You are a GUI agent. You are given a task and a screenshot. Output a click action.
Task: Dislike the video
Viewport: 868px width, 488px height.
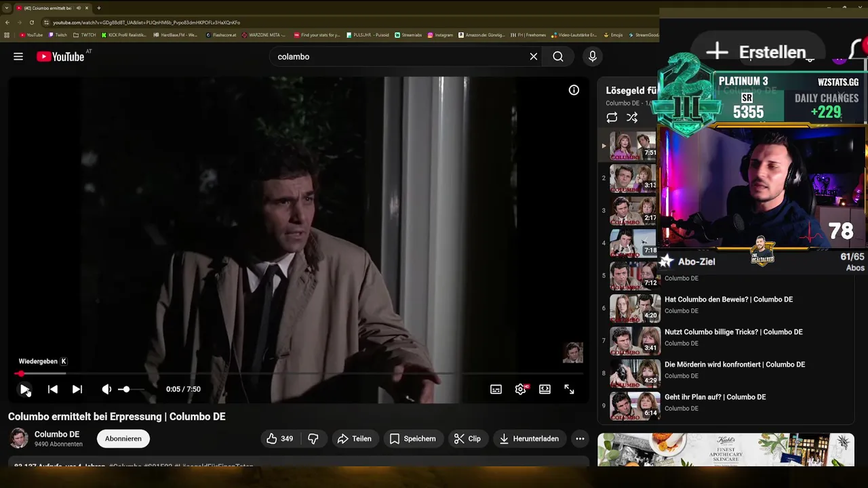313,439
